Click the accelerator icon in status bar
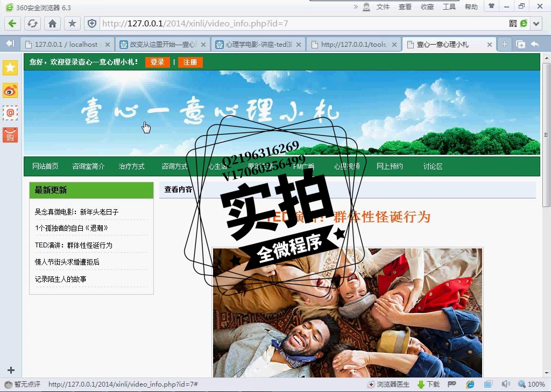Image resolution: width=551 pixels, height=392 pixels. point(452,384)
